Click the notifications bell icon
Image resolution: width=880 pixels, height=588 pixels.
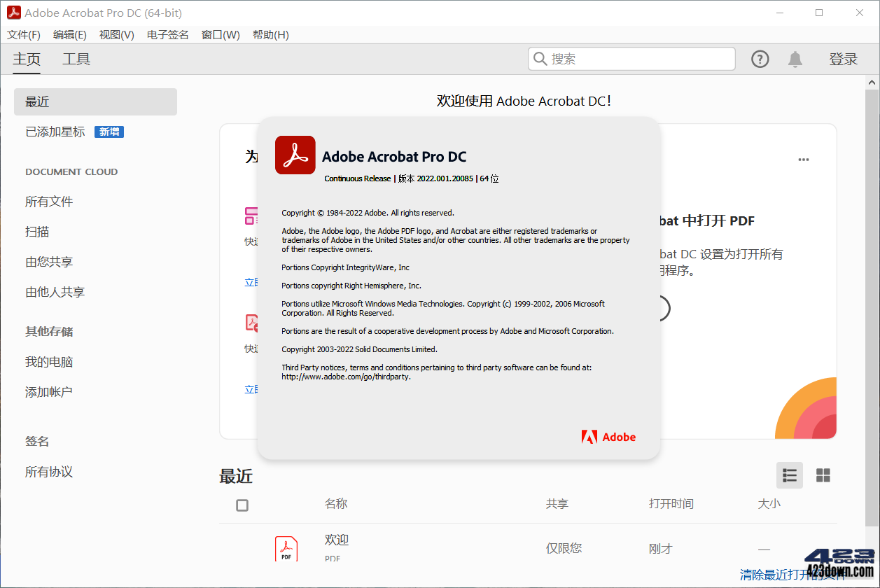point(795,59)
